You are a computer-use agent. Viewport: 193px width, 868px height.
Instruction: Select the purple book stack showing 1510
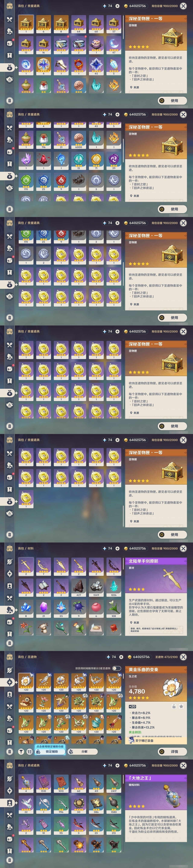click(44, 783)
